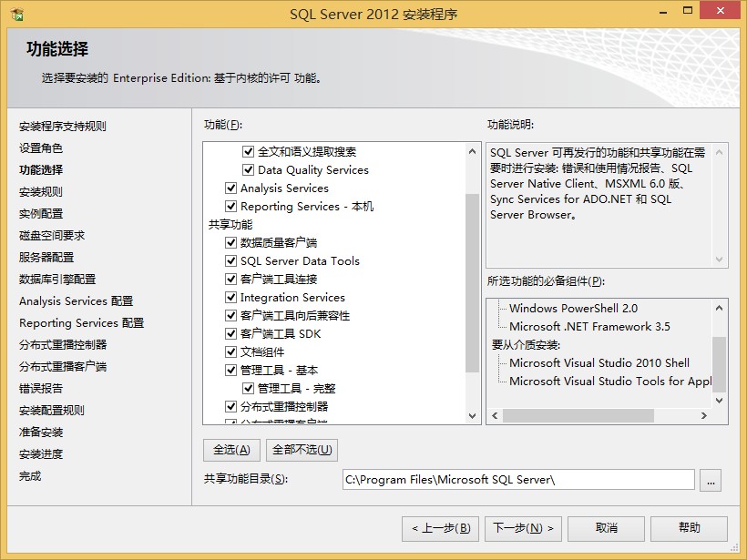
Task: Click the 安装程序支持规则 step in sidebar
Action: (63, 127)
